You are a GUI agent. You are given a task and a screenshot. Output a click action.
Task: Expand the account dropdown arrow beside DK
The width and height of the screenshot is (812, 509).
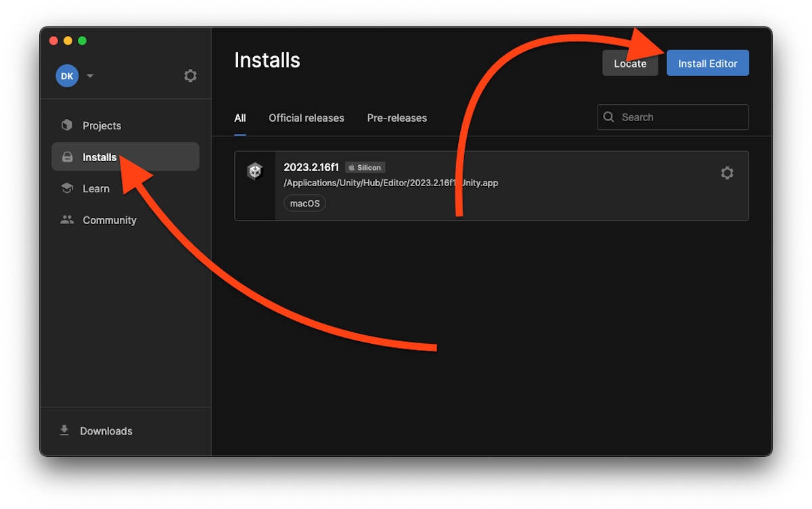point(90,76)
